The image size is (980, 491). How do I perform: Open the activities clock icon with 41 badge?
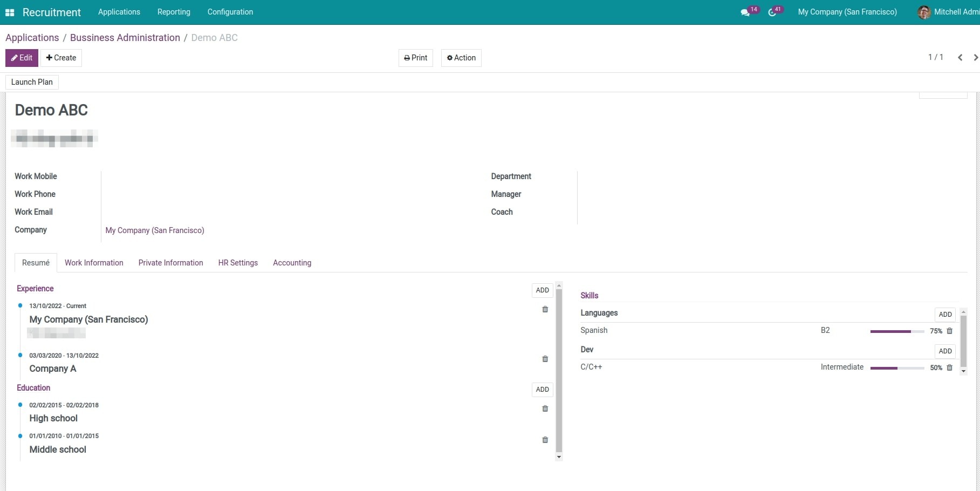[772, 12]
